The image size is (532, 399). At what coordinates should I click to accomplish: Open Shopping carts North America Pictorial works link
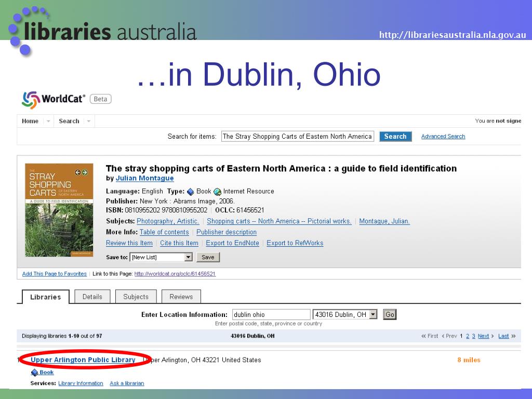click(x=279, y=221)
